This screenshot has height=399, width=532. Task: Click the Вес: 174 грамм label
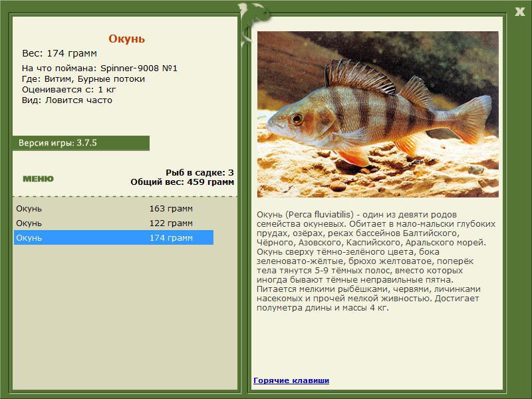tap(59, 53)
